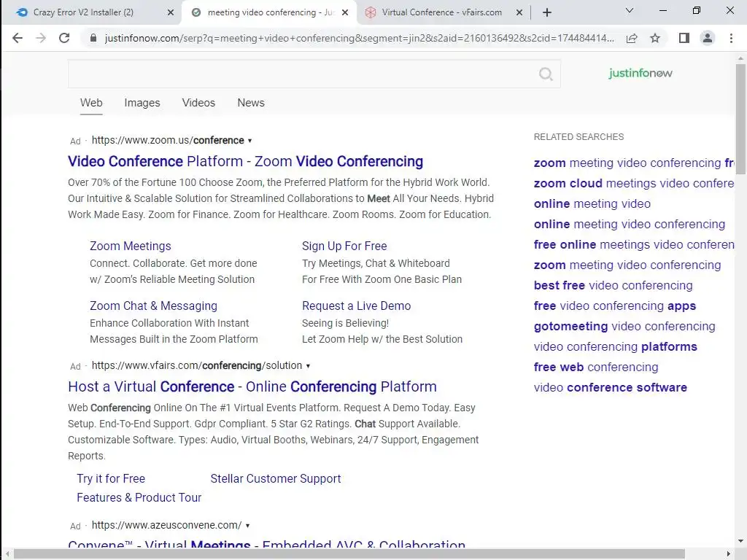Click the vertical scrollbar thumb

[x=740, y=119]
